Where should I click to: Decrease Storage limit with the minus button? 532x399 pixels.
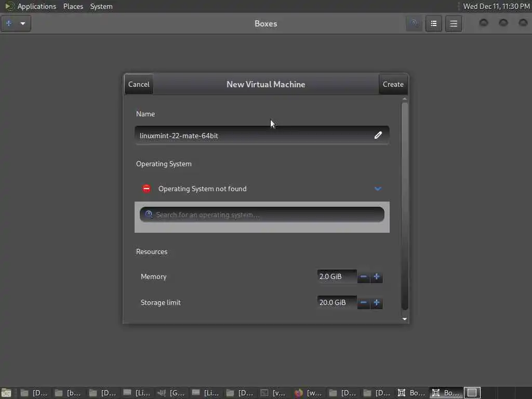coord(363,302)
